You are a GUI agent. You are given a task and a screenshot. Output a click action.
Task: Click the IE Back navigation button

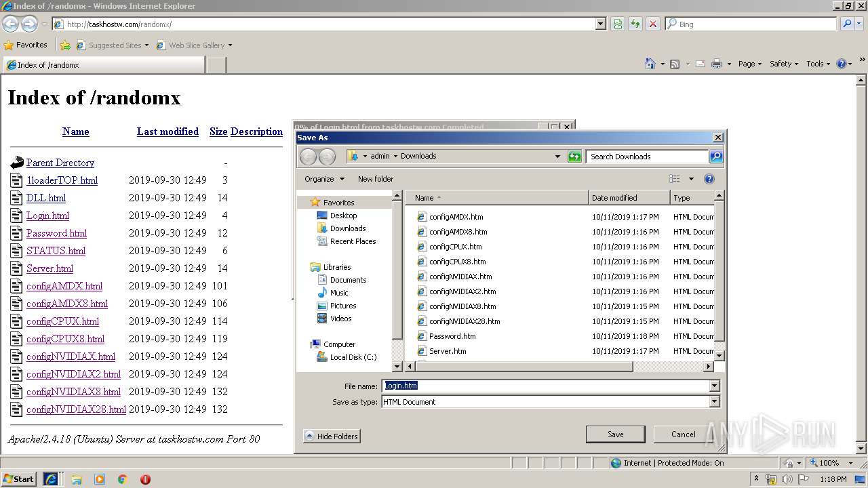click(x=10, y=24)
